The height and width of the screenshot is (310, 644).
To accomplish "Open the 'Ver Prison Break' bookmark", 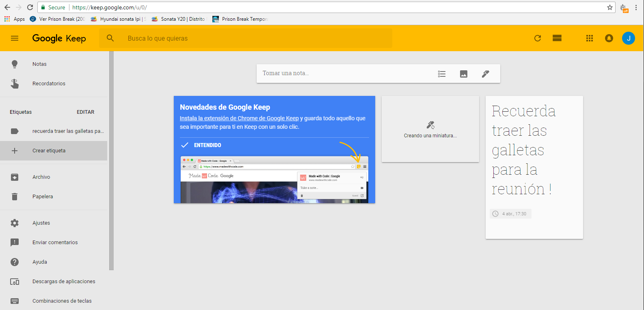I will click(x=57, y=19).
